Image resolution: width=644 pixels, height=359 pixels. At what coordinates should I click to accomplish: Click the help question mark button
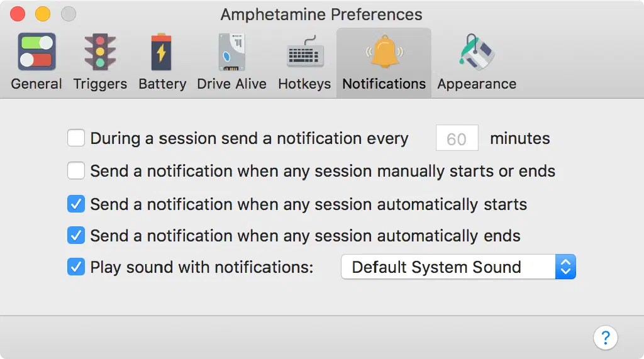click(x=606, y=337)
